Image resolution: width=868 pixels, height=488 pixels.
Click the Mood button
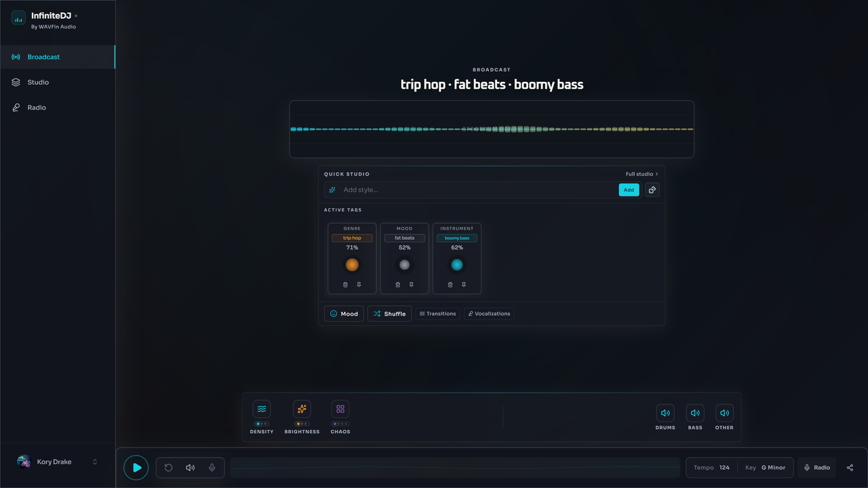[x=344, y=314]
